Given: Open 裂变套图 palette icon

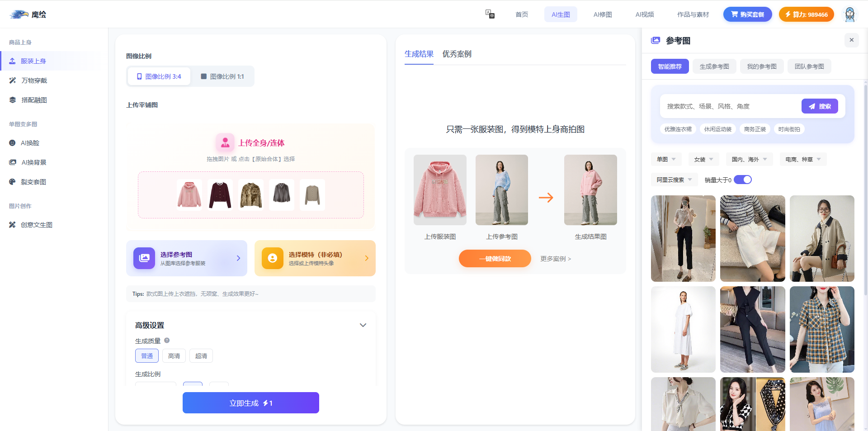Looking at the screenshot, I should click(x=12, y=182).
